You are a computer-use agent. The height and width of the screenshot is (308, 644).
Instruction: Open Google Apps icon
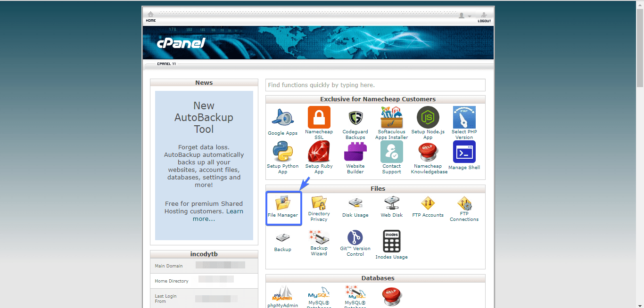click(x=282, y=118)
